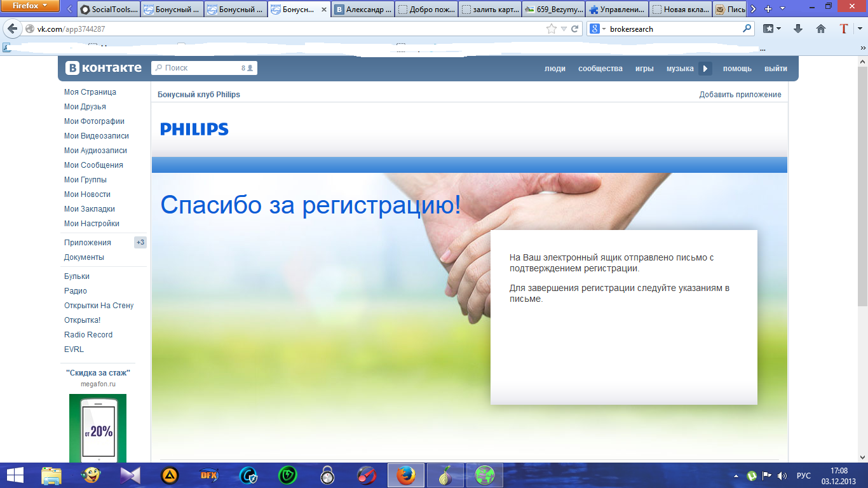Viewport: 868px width, 488px height.
Task: Click the Бонусный клуб Philips title link
Action: click(x=199, y=95)
